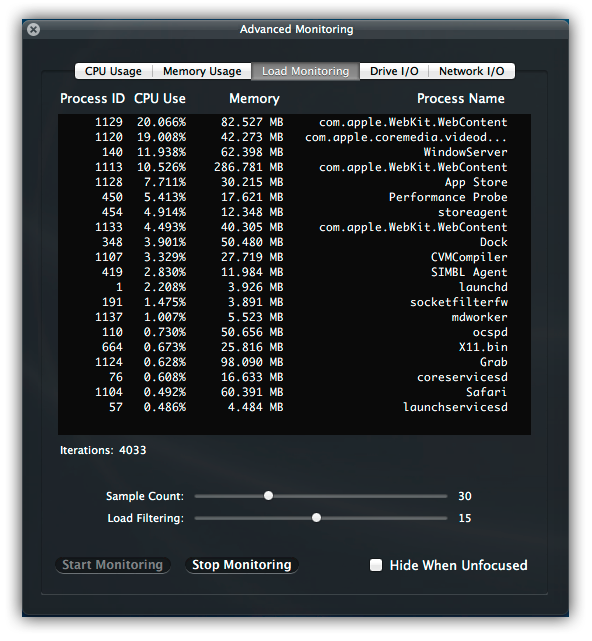Image resolution: width=592 pixels, height=641 pixels.
Task: Adjust the Sample Count slider handle
Action: coord(268,496)
